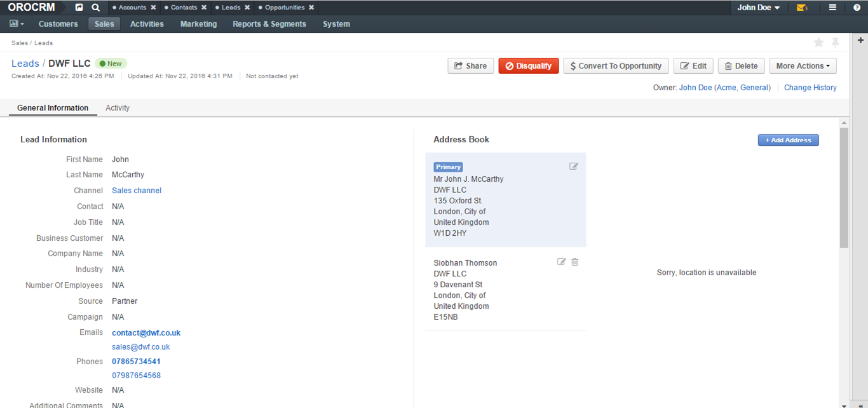
Task: Click the Share button
Action: pos(471,66)
